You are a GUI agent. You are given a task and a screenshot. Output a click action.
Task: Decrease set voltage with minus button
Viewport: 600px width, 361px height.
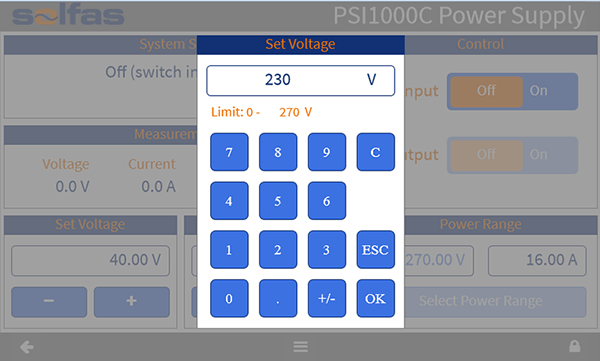(x=49, y=302)
